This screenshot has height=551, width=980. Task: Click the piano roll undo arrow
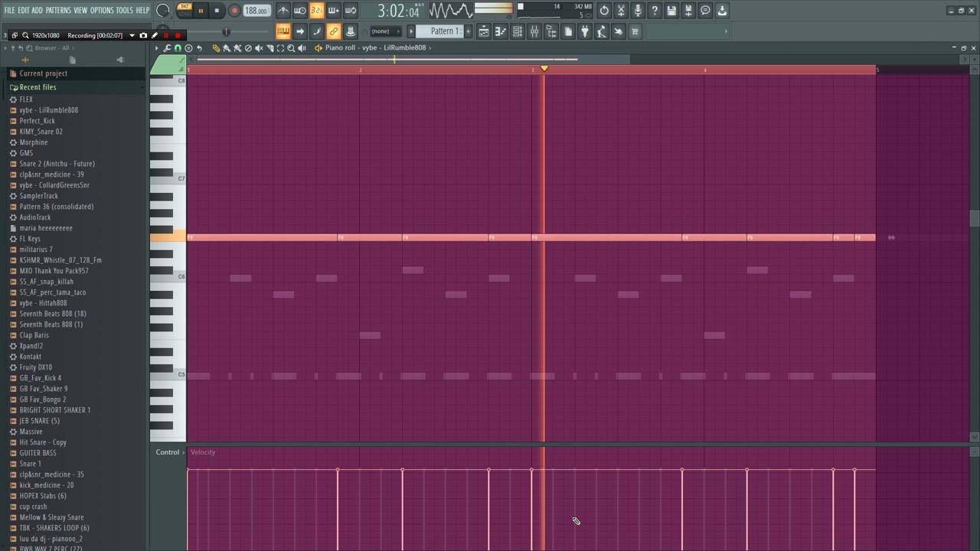200,48
